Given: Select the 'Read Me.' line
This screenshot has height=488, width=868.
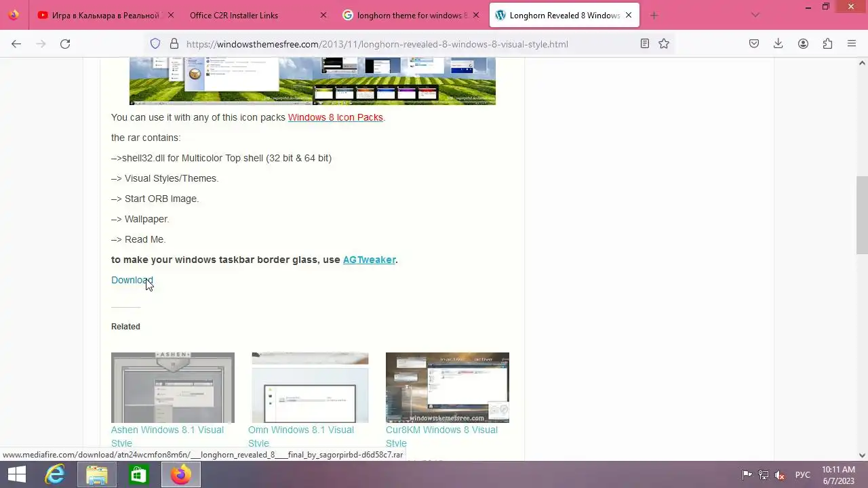Looking at the screenshot, I should [138, 239].
